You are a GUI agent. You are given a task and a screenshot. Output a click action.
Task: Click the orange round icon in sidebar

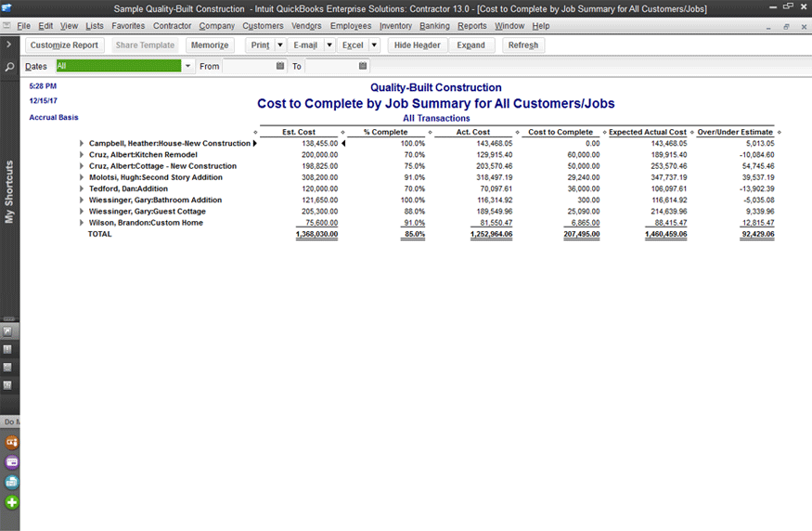point(12,442)
